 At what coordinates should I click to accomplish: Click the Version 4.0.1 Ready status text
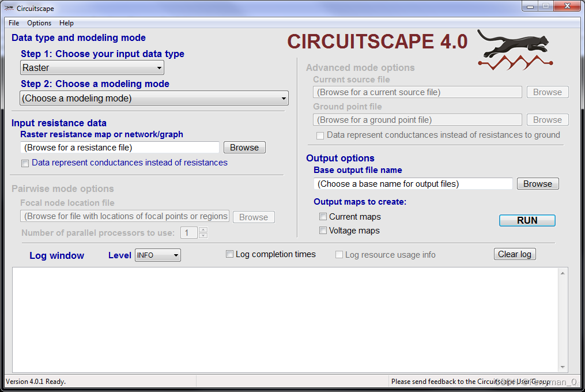click(x=36, y=382)
